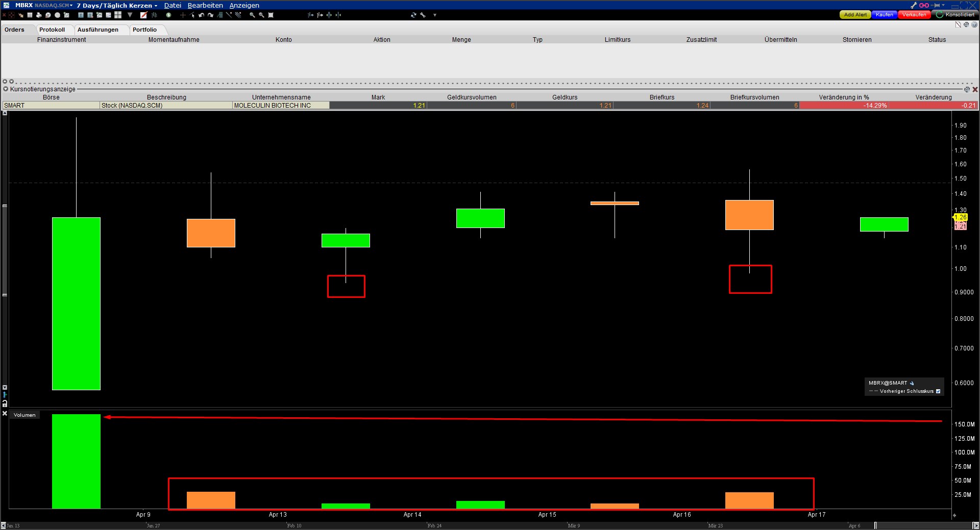Click the MBRX@SMART legend label
980x530 pixels.
pyautogui.click(x=887, y=383)
